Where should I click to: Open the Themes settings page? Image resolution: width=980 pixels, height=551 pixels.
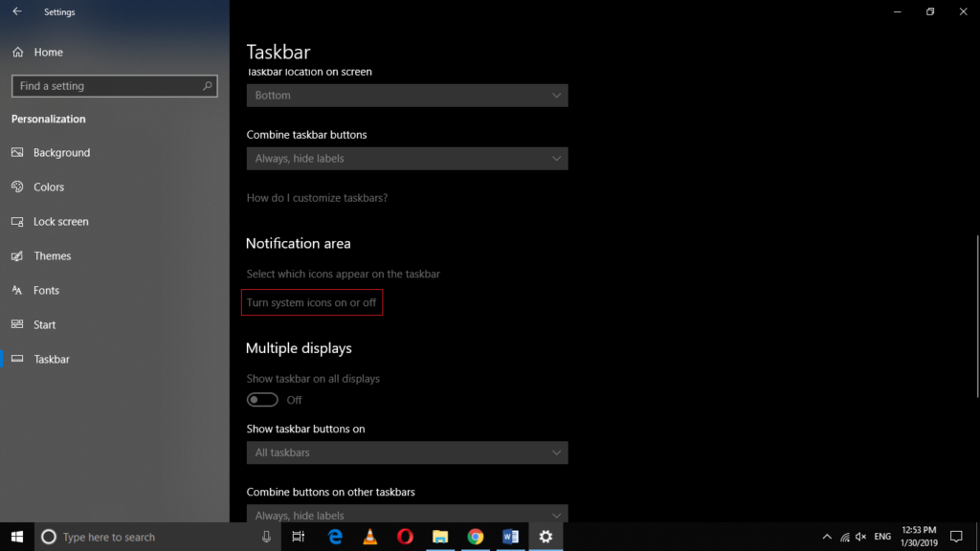(52, 255)
